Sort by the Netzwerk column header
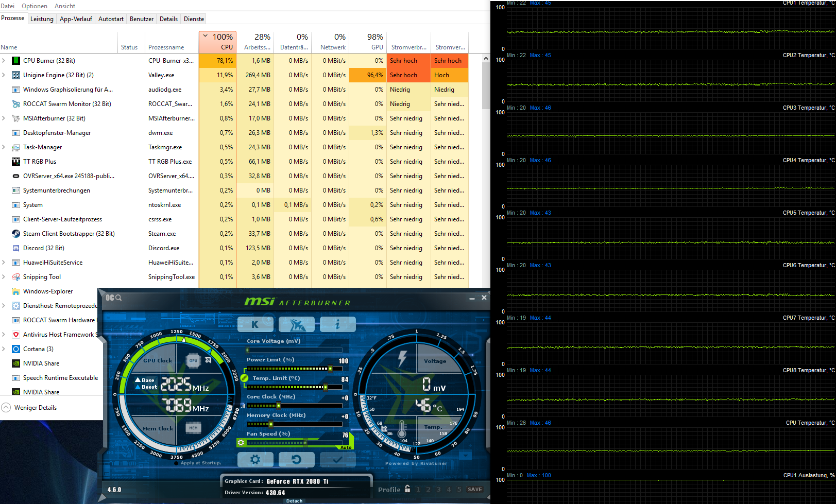Screen dimensions: 836x504 [x=330, y=42]
